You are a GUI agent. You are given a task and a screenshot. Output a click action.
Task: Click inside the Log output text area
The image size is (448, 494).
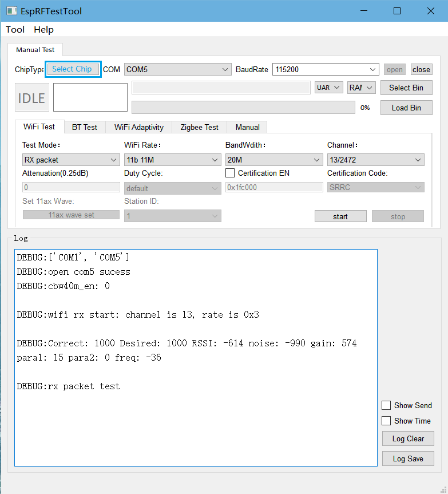click(x=196, y=424)
